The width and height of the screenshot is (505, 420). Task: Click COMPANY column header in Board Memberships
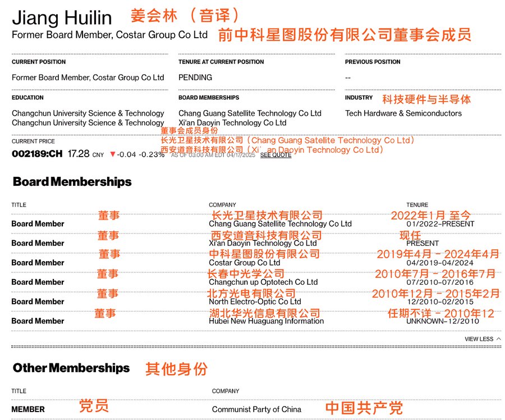point(222,205)
